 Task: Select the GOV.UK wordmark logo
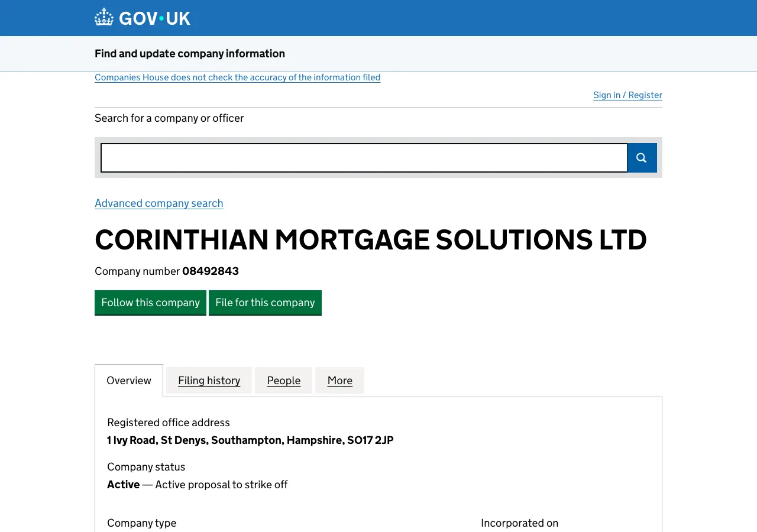(153, 18)
